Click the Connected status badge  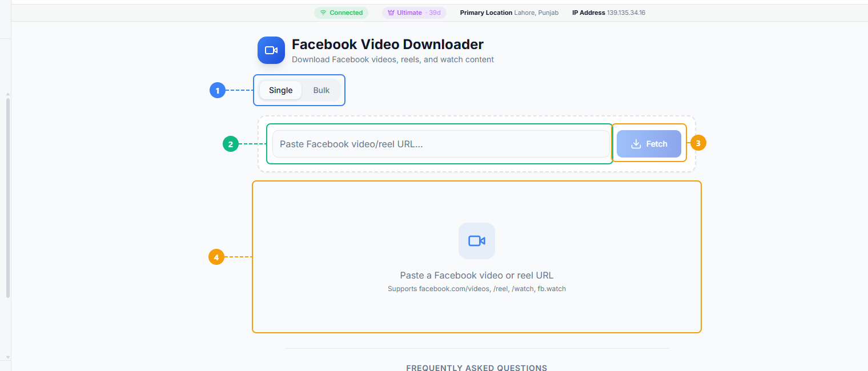coord(341,13)
